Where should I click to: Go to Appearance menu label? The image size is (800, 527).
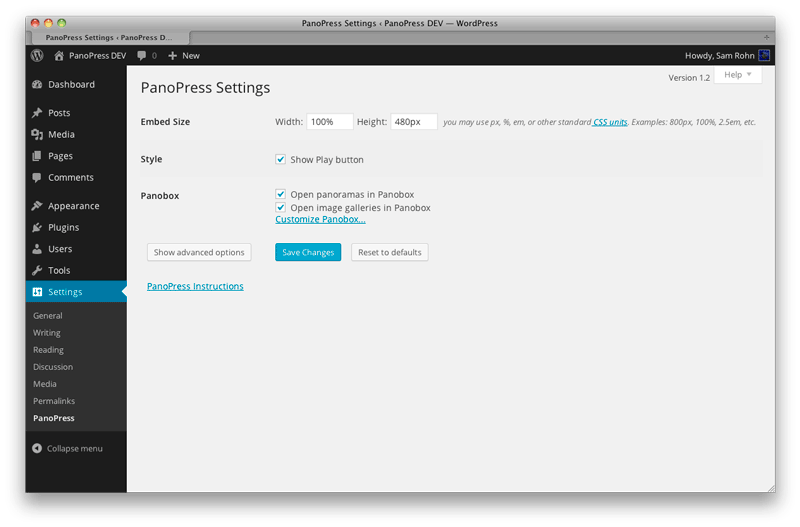[74, 206]
